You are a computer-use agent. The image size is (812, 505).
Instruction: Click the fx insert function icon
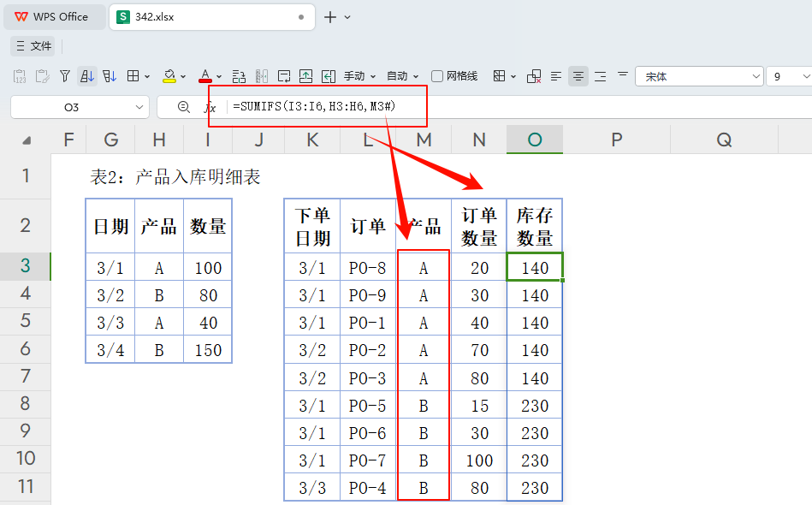tap(210, 107)
